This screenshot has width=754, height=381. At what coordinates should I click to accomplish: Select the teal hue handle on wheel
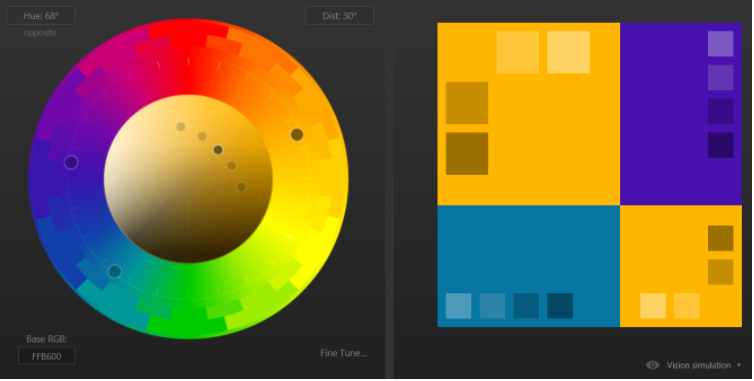(115, 271)
